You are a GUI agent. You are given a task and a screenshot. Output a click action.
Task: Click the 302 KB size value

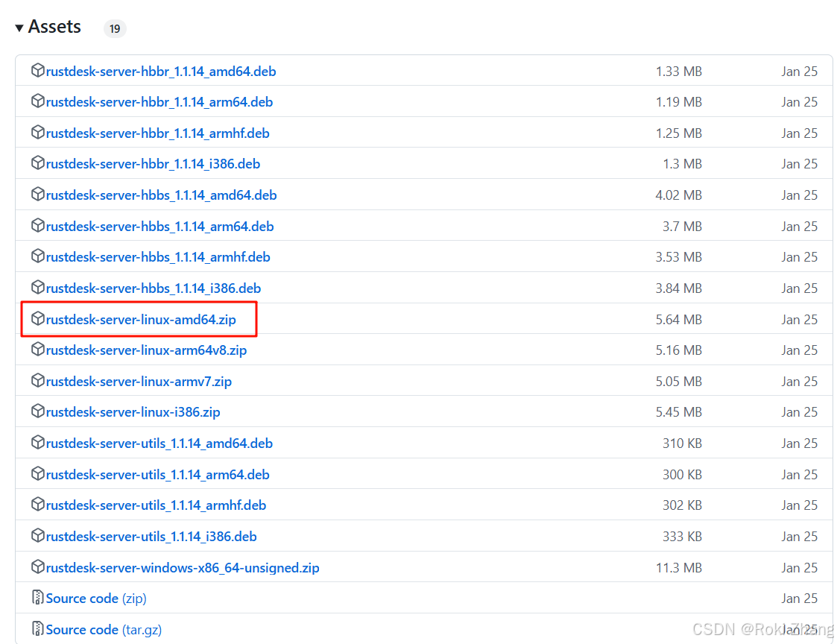tap(682, 505)
